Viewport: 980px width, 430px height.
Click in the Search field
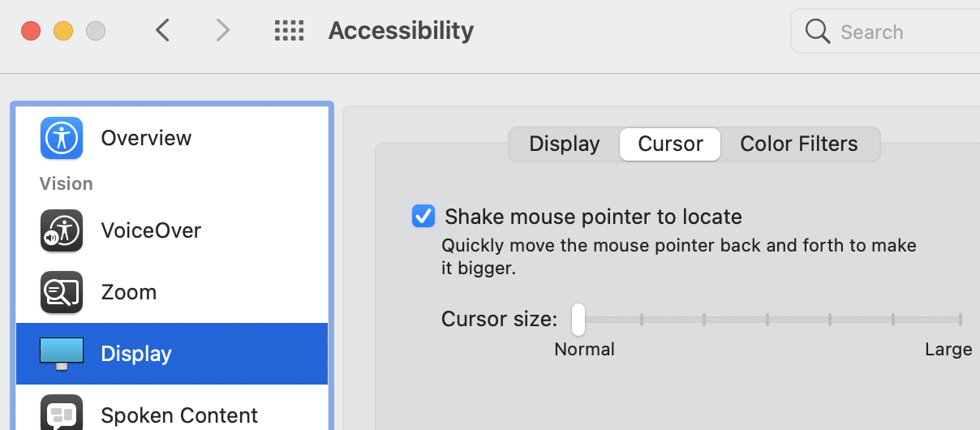(900, 32)
